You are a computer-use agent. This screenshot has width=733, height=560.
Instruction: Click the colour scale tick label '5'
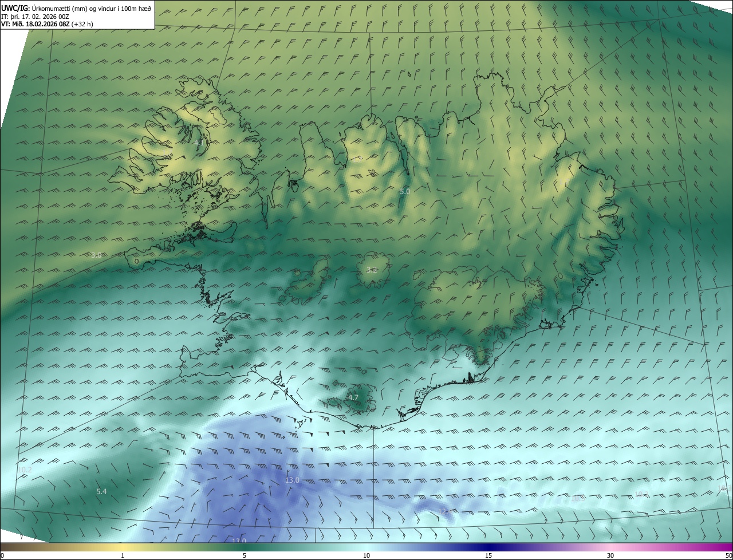(x=245, y=555)
